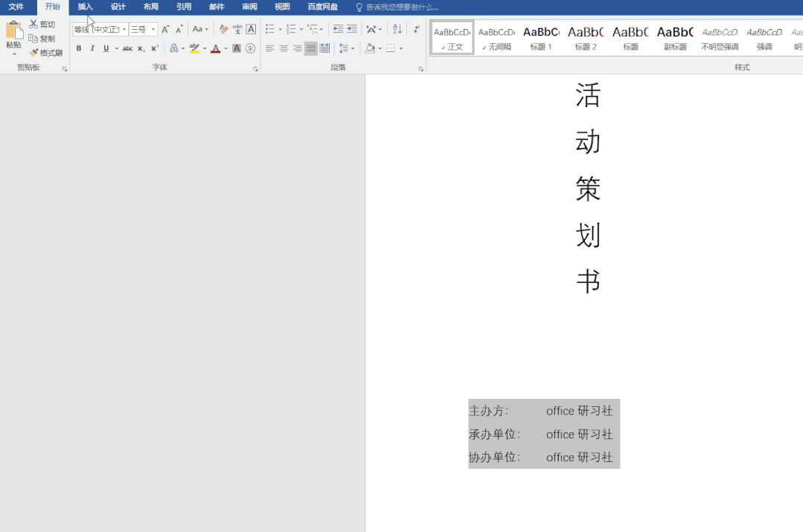Switch to the Design (设计) tab
803x532 pixels.
[x=118, y=7]
